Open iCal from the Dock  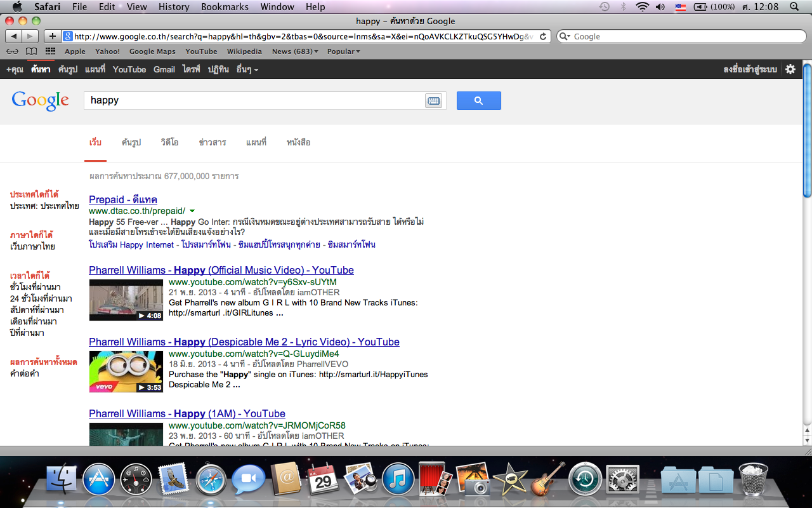324,479
